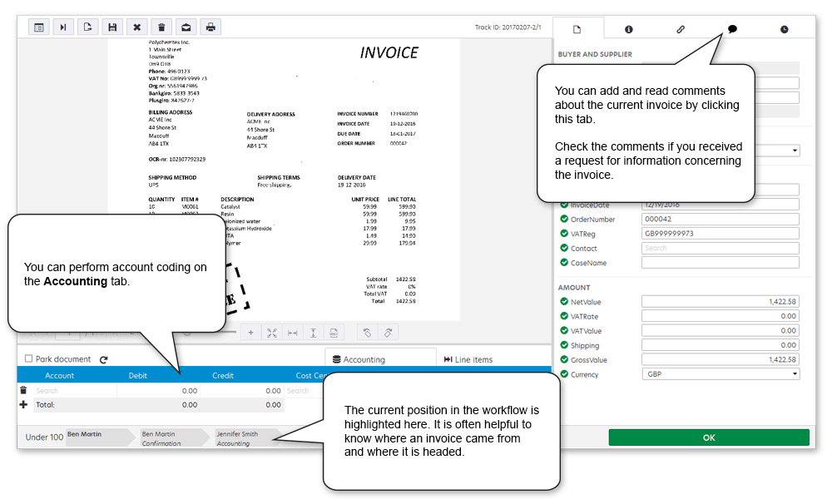Viewport: 832px width, 504px height.
Task: Delete the accounting row with its trash icon
Action: coord(23,390)
